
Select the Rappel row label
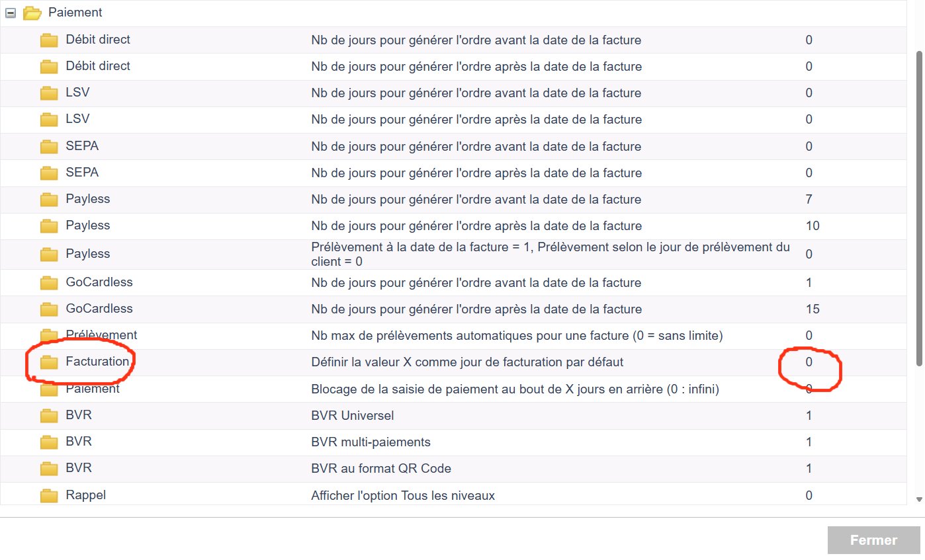point(86,495)
